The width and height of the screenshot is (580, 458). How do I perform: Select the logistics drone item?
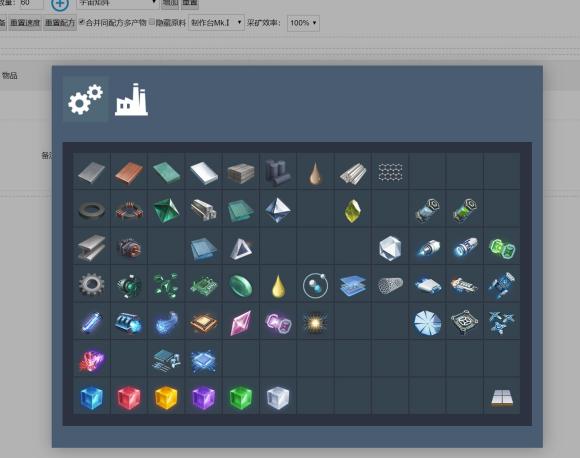[x=427, y=286]
